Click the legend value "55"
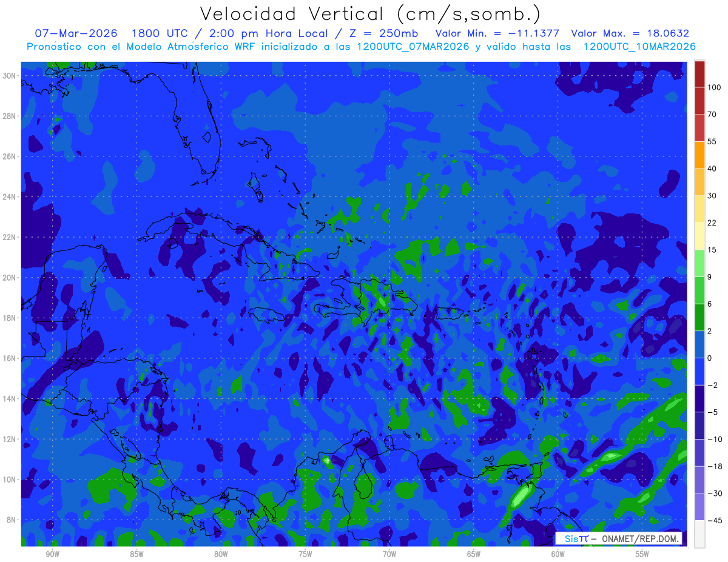The image size is (728, 562). [x=712, y=141]
